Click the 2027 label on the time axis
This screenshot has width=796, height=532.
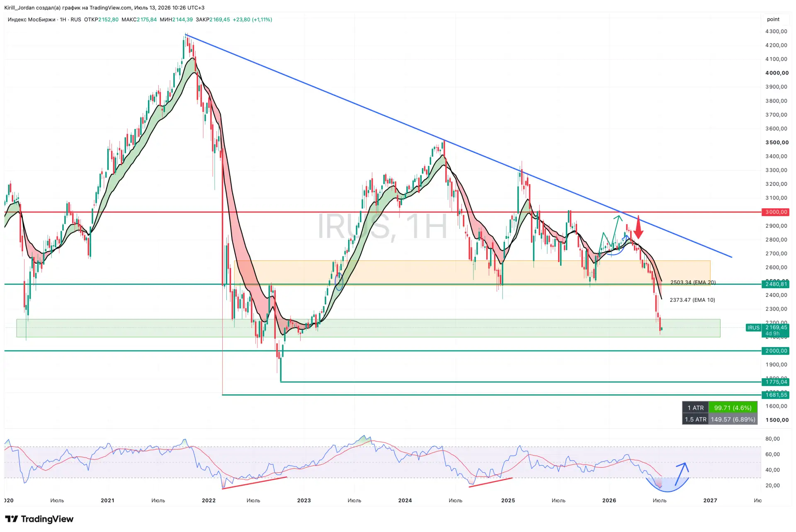pos(710,500)
